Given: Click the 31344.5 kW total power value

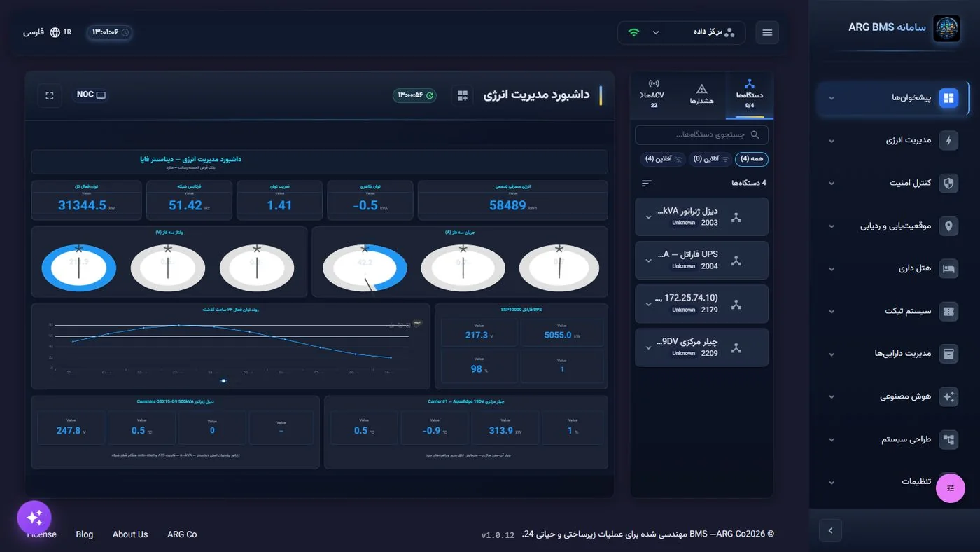Looking at the screenshot, I should click(82, 205).
